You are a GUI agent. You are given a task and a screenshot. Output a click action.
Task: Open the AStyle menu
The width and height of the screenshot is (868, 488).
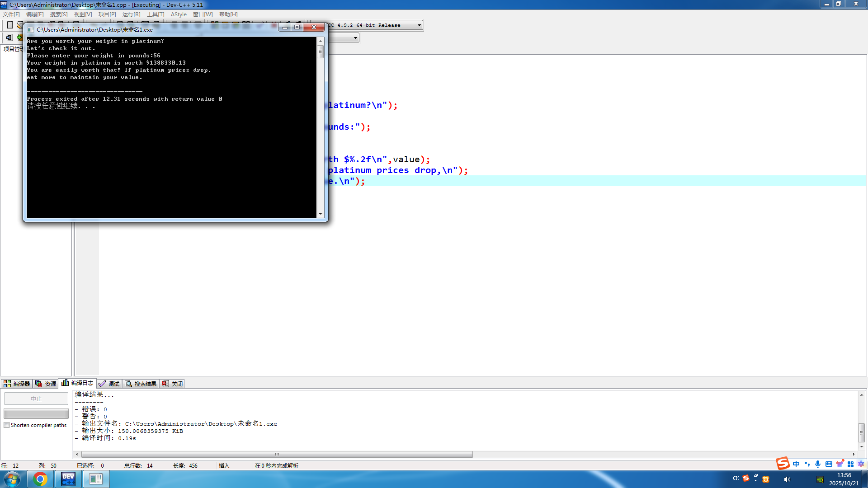[x=179, y=14]
